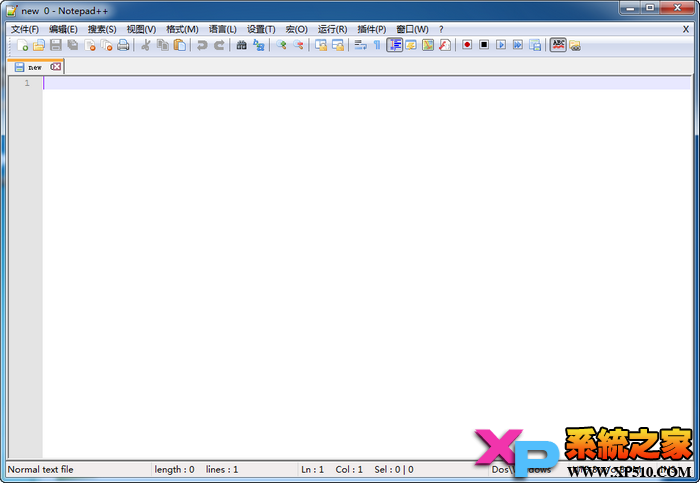Screen dimensions: 700x483
Task: Copy selection using the Copy icon
Action: [162, 45]
